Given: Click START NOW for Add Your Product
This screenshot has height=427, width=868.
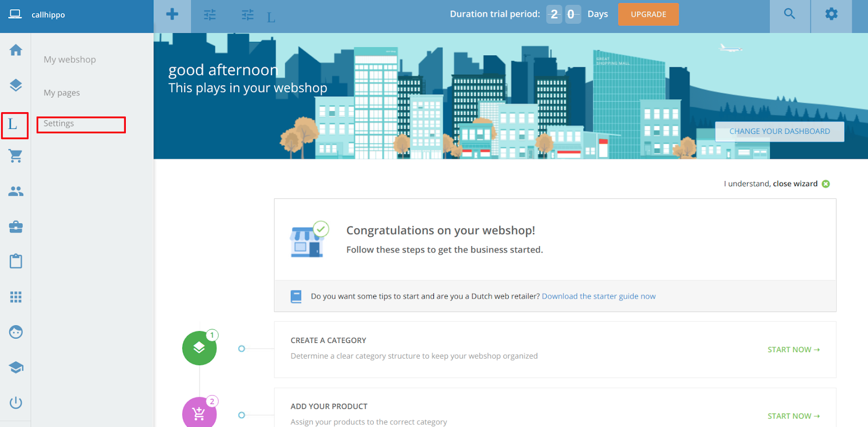Looking at the screenshot, I should 794,416.
